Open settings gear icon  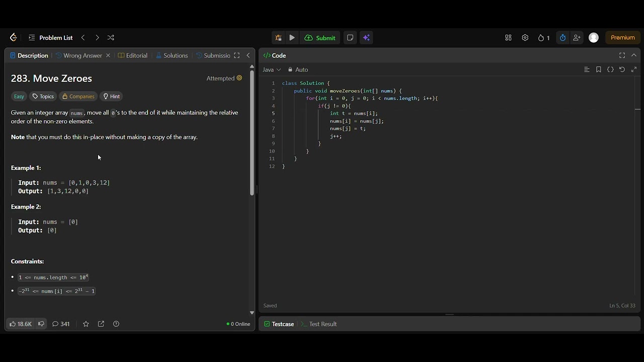point(525,38)
